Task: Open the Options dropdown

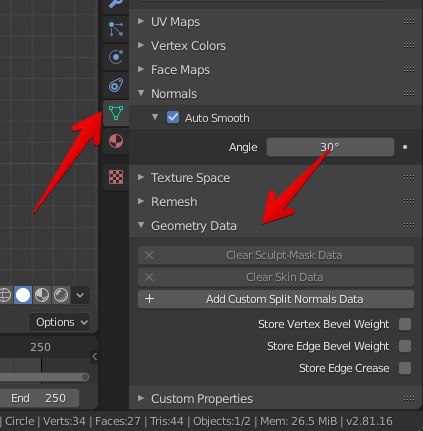Action: [60, 322]
